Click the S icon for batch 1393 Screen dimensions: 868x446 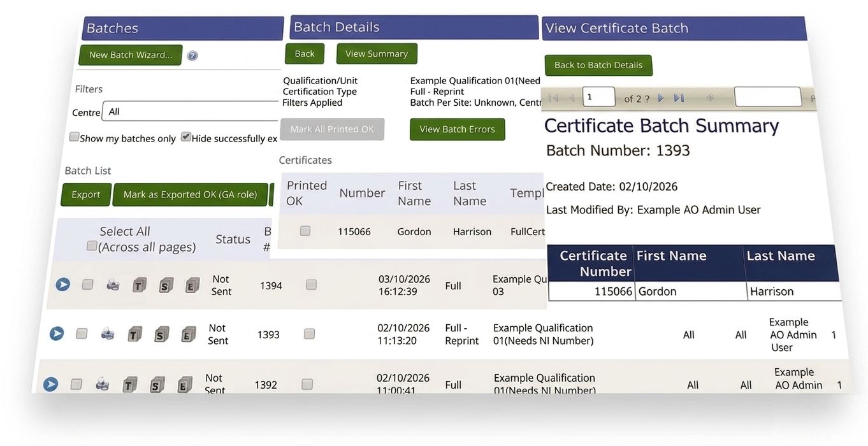click(161, 334)
